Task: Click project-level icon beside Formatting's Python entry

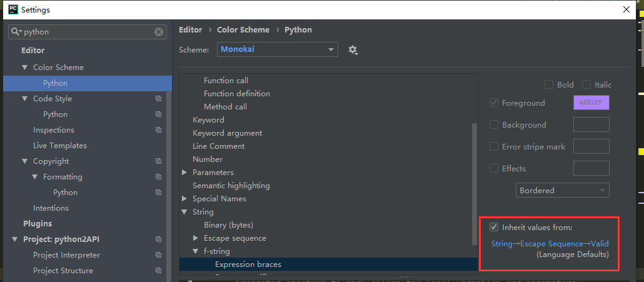Action: [x=159, y=192]
